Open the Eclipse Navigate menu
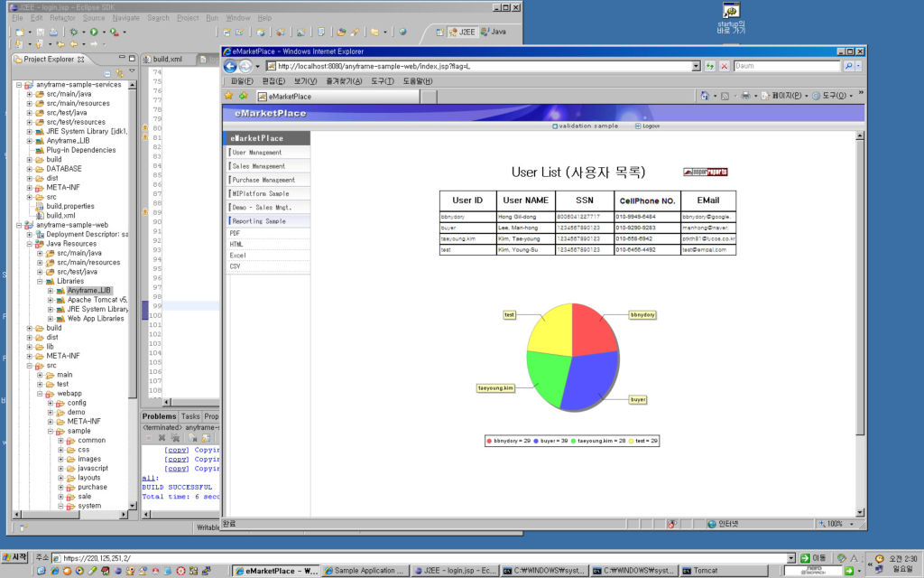Image resolution: width=924 pixels, height=578 pixels. tap(126, 18)
